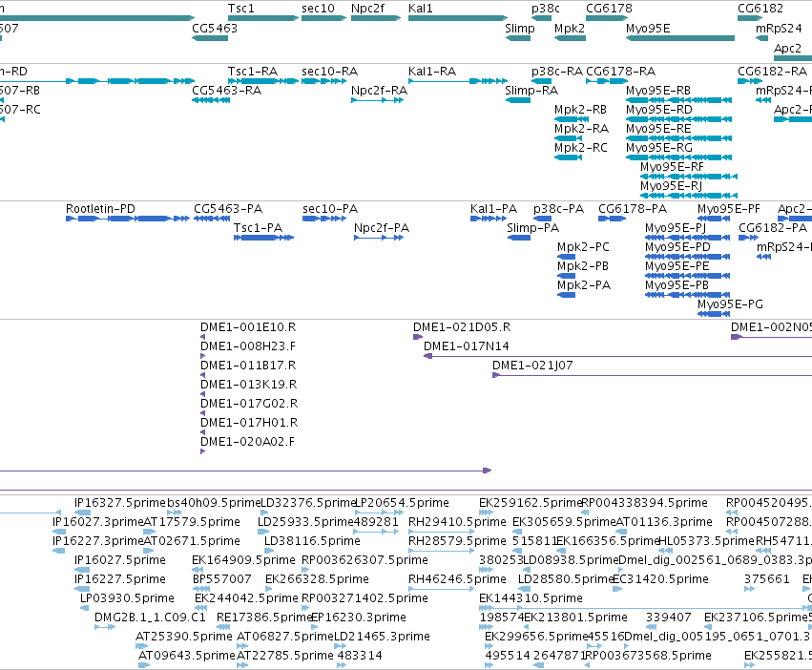Select the Tsc1-RA transcript
The width and height of the screenshot is (812, 670).
click(x=263, y=81)
